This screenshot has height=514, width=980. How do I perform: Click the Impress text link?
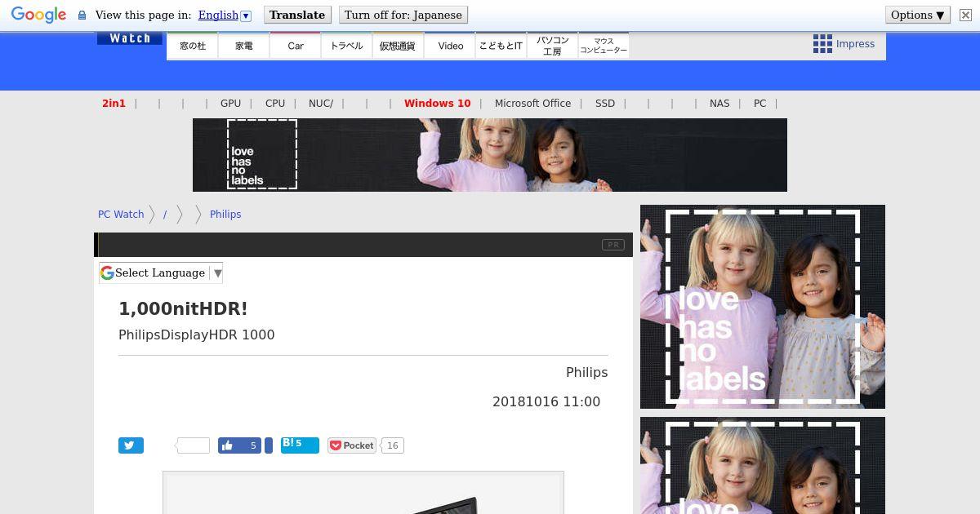855,44
